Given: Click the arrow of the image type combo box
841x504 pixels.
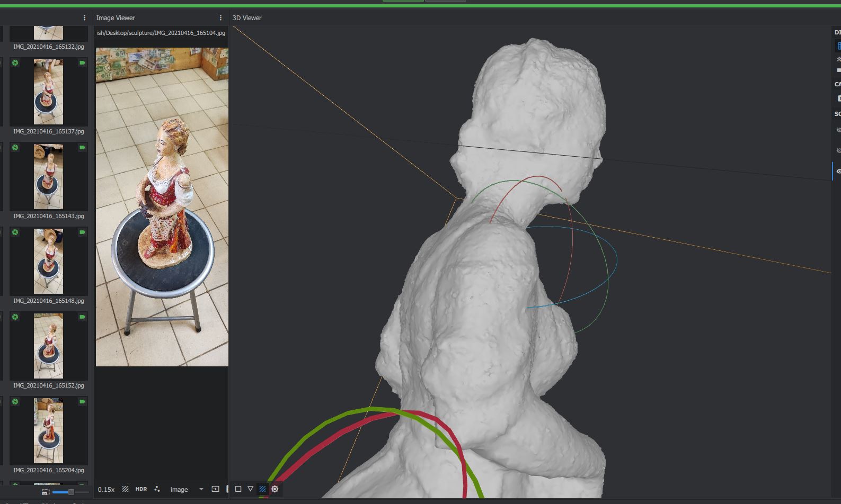Looking at the screenshot, I should 201,489.
